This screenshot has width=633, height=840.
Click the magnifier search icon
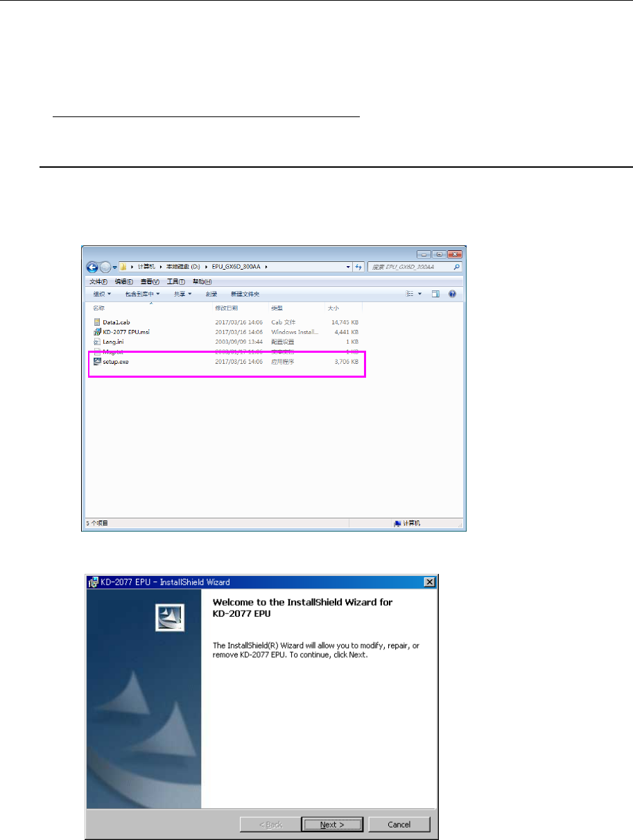tap(457, 266)
